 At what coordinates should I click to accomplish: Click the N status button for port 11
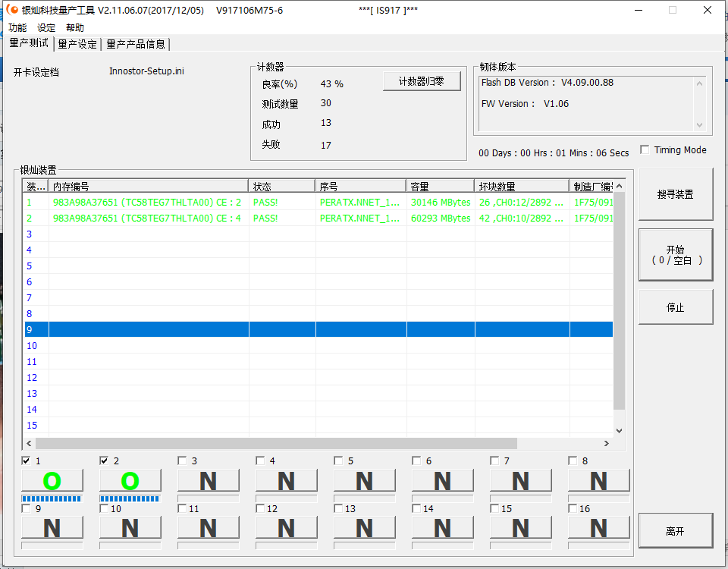[209, 528]
